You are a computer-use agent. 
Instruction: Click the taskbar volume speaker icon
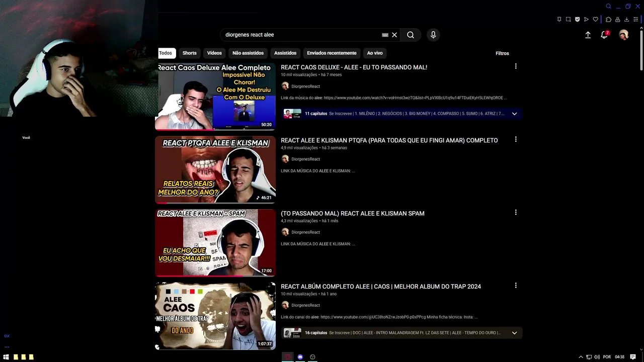pyautogui.click(x=597, y=357)
